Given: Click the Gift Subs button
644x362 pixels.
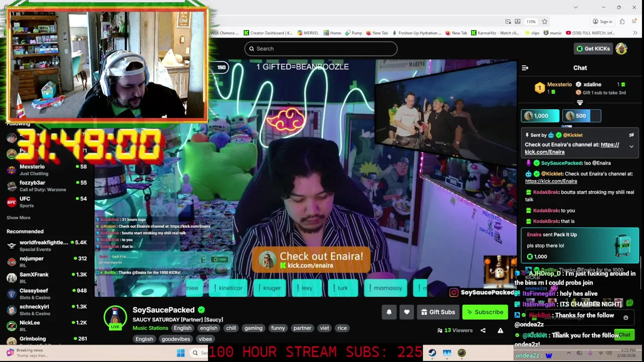Looking at the screenshot, I should click(x=438, y=312).
